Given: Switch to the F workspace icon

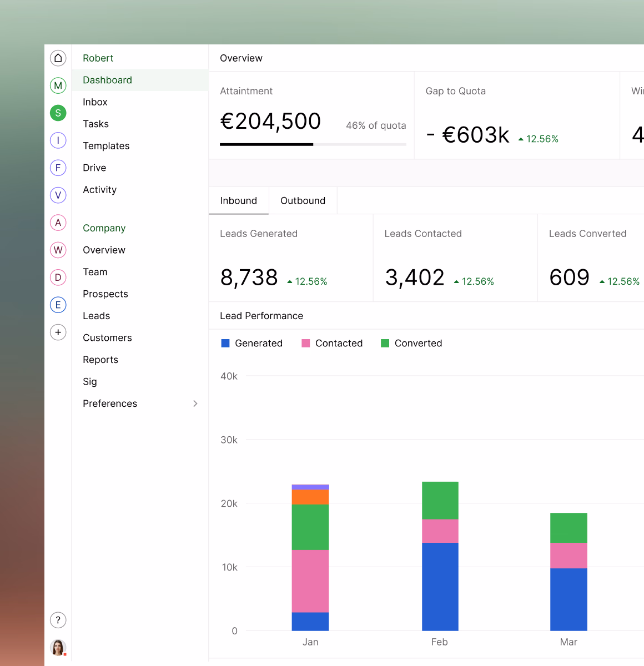Looking at the screenshot, I should (58, 168).
